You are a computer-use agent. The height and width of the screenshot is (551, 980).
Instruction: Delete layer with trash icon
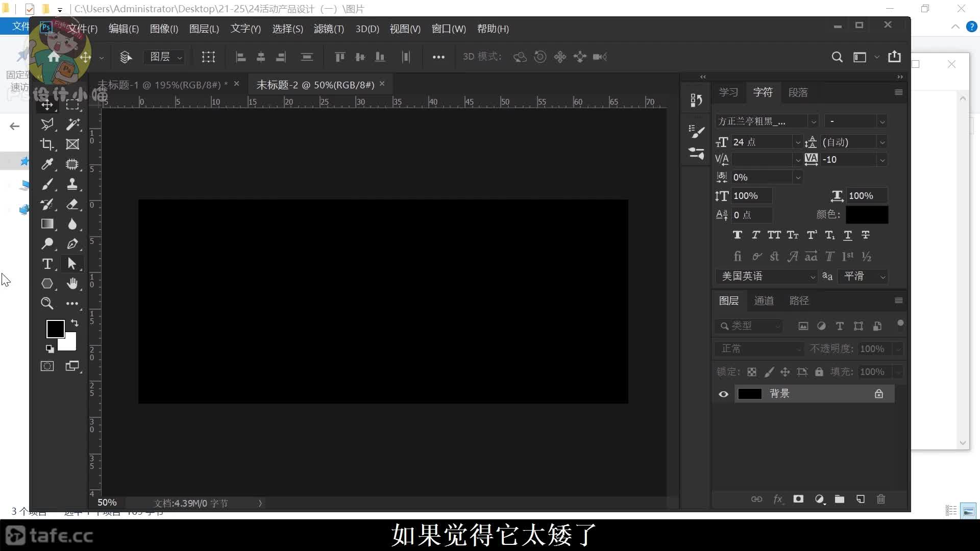click(881, 499)
